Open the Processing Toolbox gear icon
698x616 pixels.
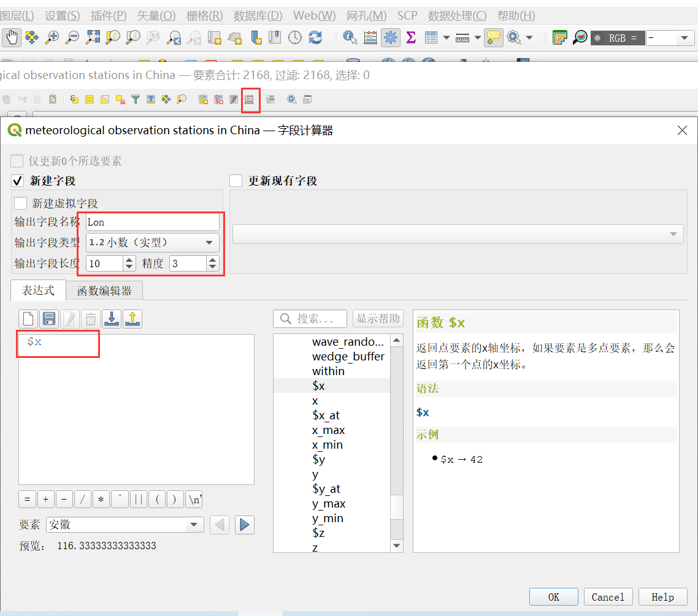click(x=390, y=37)
